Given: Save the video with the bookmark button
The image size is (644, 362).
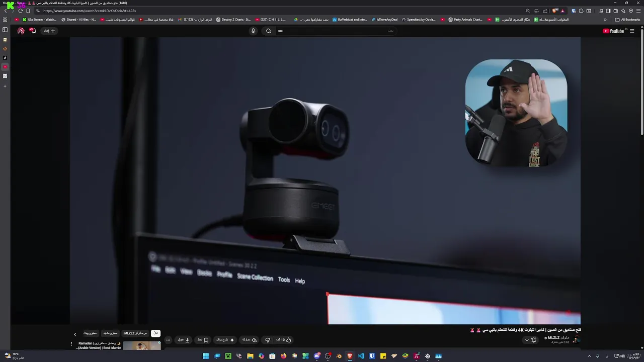Looking at the screenshot, I should pyautogui.click(x=203, y=340).
